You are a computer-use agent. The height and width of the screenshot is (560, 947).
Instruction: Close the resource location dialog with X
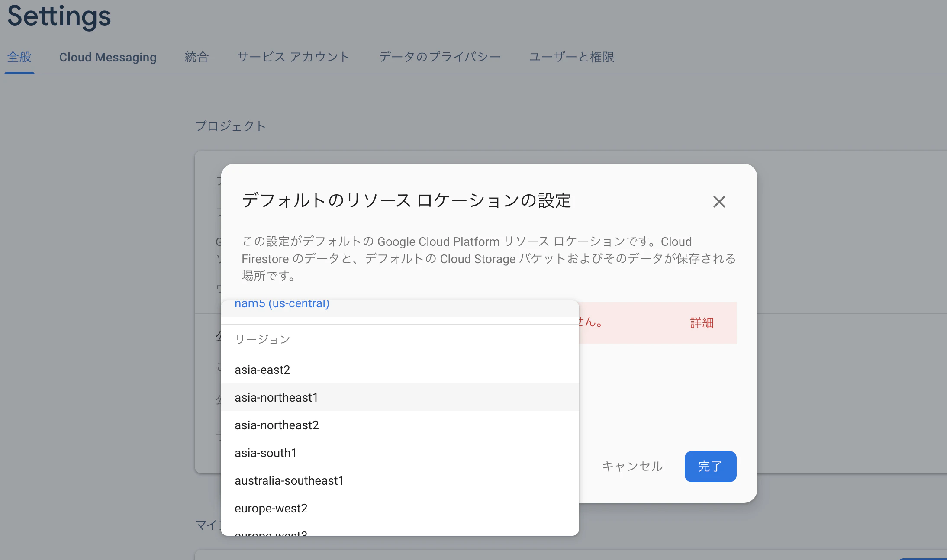pos(719,202)
